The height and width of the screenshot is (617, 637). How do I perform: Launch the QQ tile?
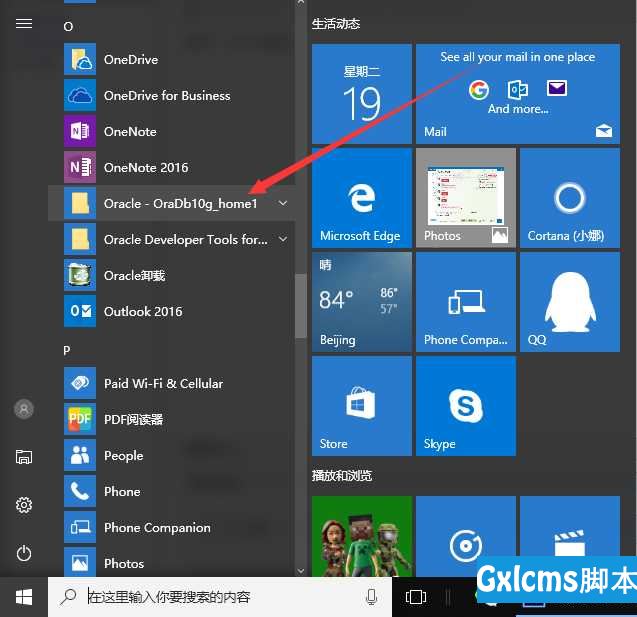point(570,302)
